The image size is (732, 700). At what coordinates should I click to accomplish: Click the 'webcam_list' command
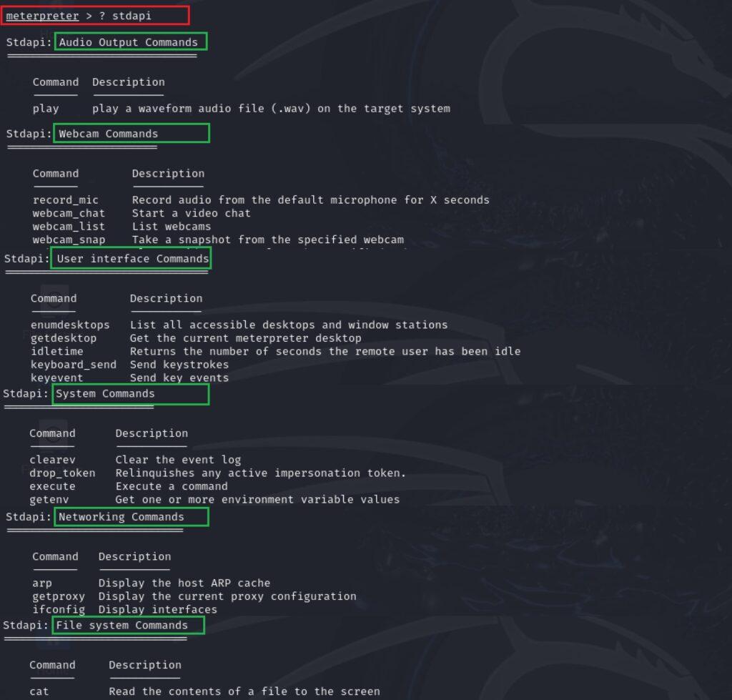(69, 227)
